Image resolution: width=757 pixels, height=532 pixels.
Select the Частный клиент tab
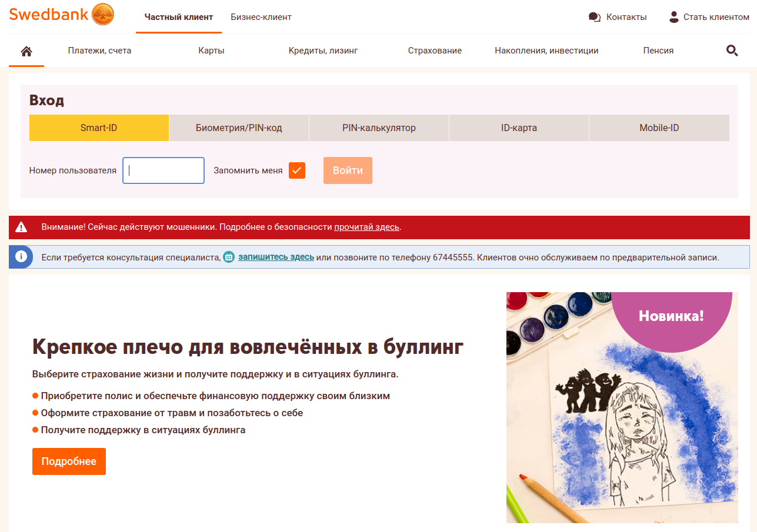pyautogui.click(x=179, y=17)
